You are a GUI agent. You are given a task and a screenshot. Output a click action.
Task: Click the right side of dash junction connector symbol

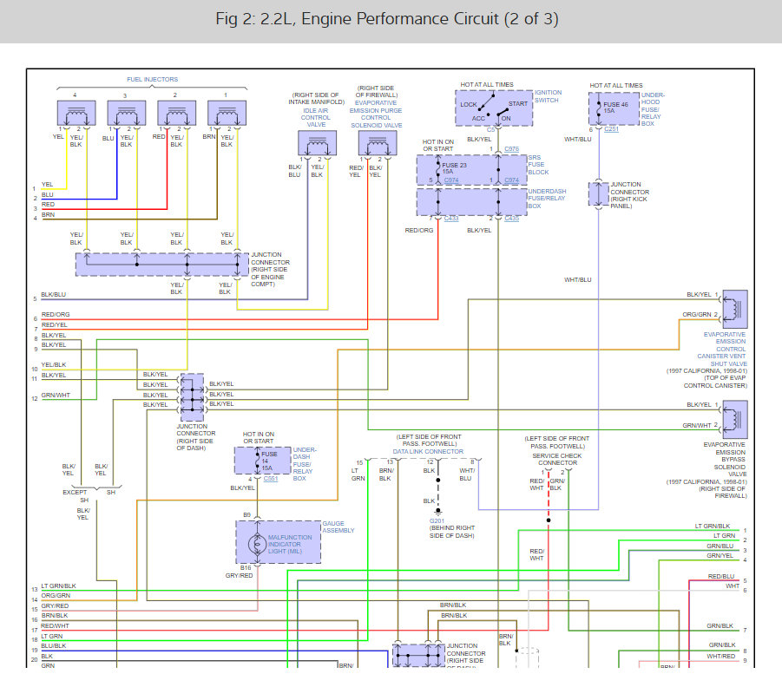pos(192,397)
